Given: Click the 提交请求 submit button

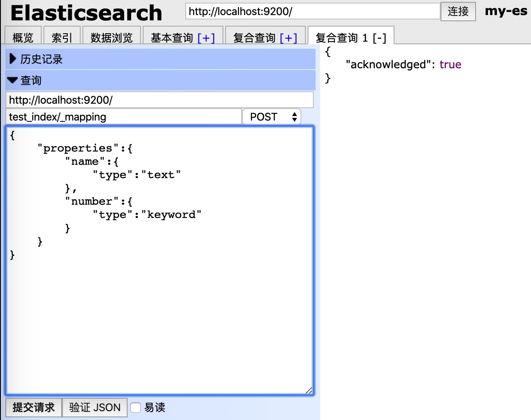Looking at the screenshot, I should pos(34,408).
